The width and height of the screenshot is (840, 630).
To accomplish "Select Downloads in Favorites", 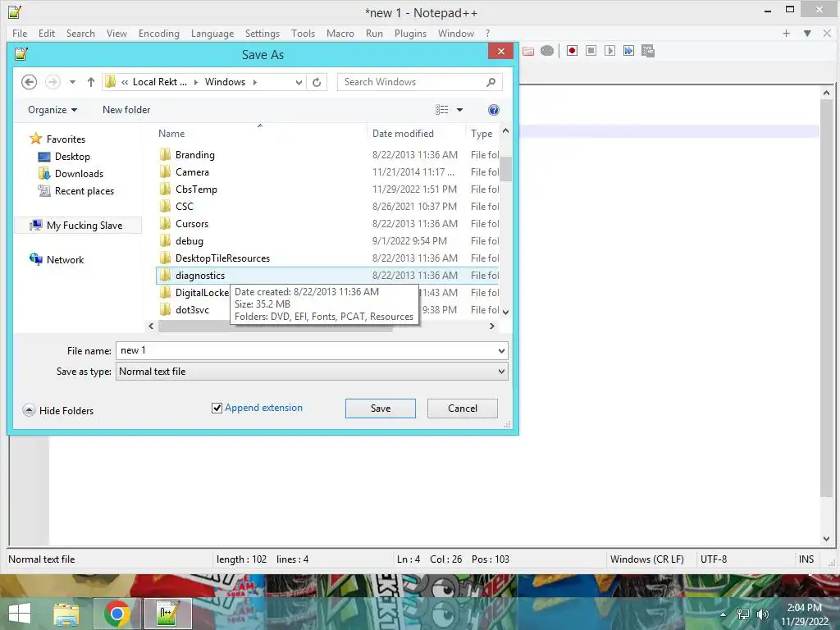I will tap(71, 174).
